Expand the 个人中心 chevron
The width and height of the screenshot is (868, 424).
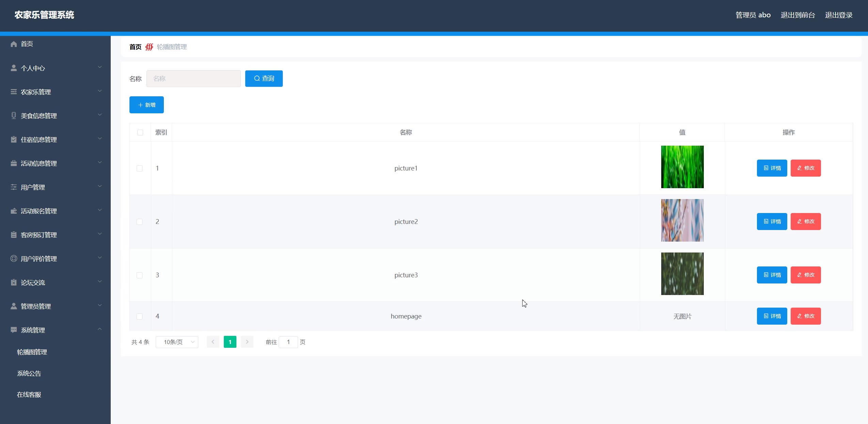click(x=100, y=67)
